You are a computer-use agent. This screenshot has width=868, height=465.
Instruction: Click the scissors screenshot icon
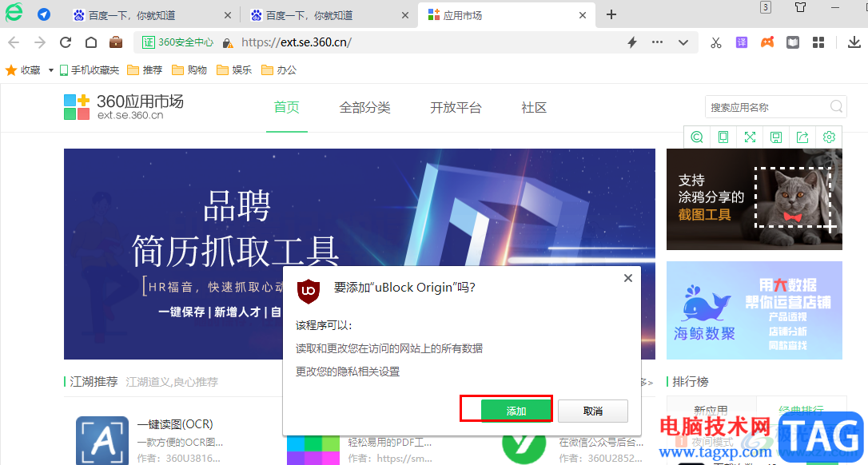716,42
